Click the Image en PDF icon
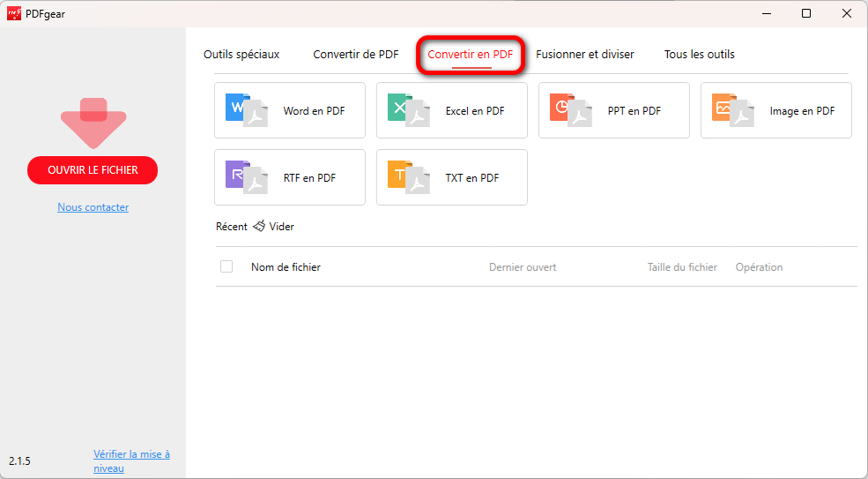 [733, 110]
